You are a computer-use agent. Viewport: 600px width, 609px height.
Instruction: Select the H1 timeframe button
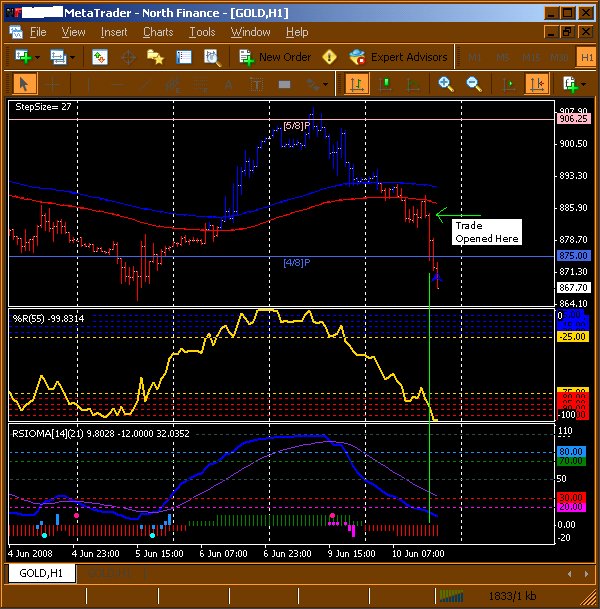tap(587, 58)
